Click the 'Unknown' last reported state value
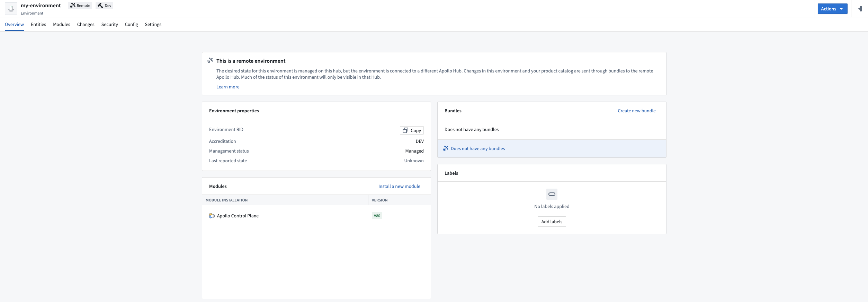The width and height of the screenshot is (868, 302). tap(414, 161)
